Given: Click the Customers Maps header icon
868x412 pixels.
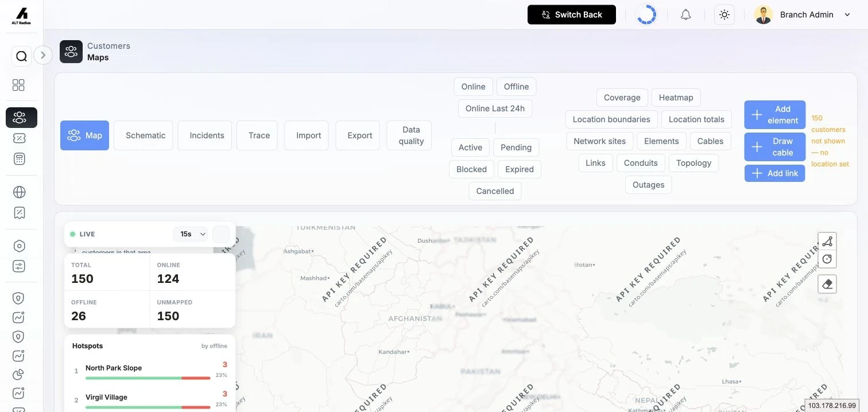Looking at the screenshot, I should (71, 52).
